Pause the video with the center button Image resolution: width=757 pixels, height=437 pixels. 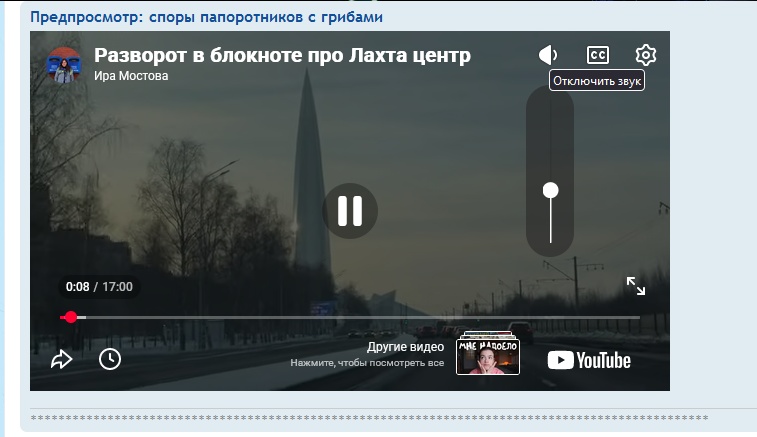pyautogui.click(x=350, y=211)
